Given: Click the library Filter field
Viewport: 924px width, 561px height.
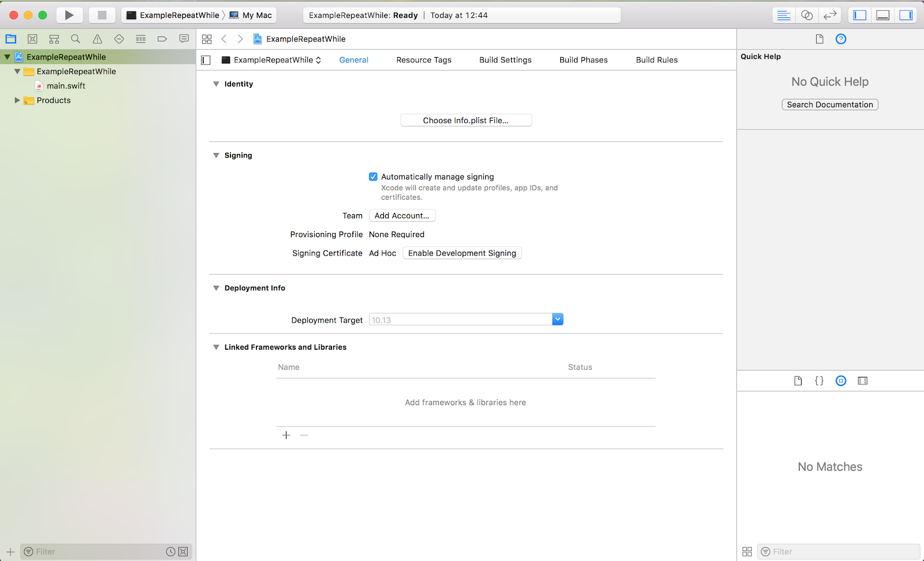Looking at the screenshot, I should click(x=839, y=552).
